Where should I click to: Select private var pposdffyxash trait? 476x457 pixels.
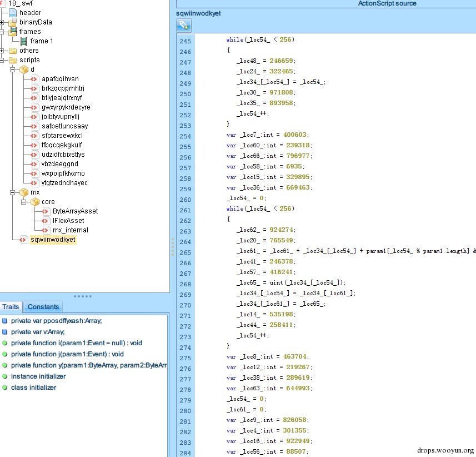[x=56, y=321]
